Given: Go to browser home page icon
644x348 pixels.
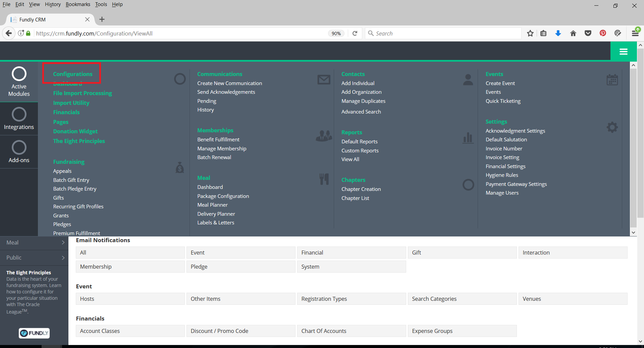Looking at the screenshot, I should [573, 33].
